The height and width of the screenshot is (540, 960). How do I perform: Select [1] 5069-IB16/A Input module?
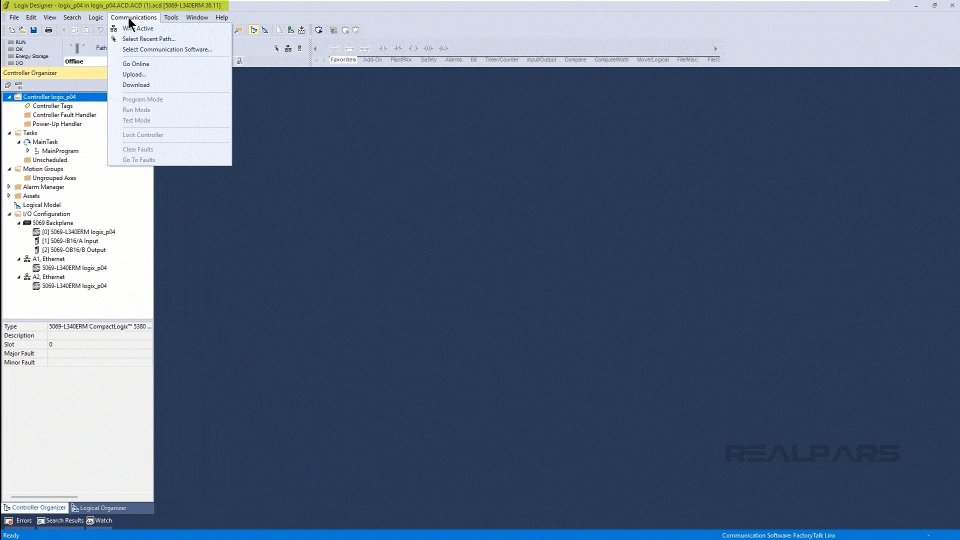(70, 241)
